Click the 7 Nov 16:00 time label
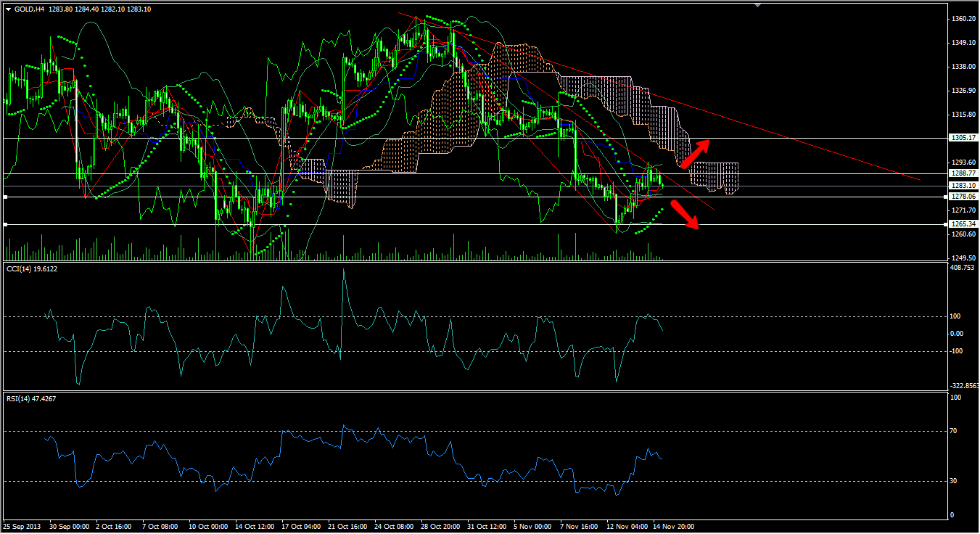The image size is (980, 534). click(x=579, y=527)
